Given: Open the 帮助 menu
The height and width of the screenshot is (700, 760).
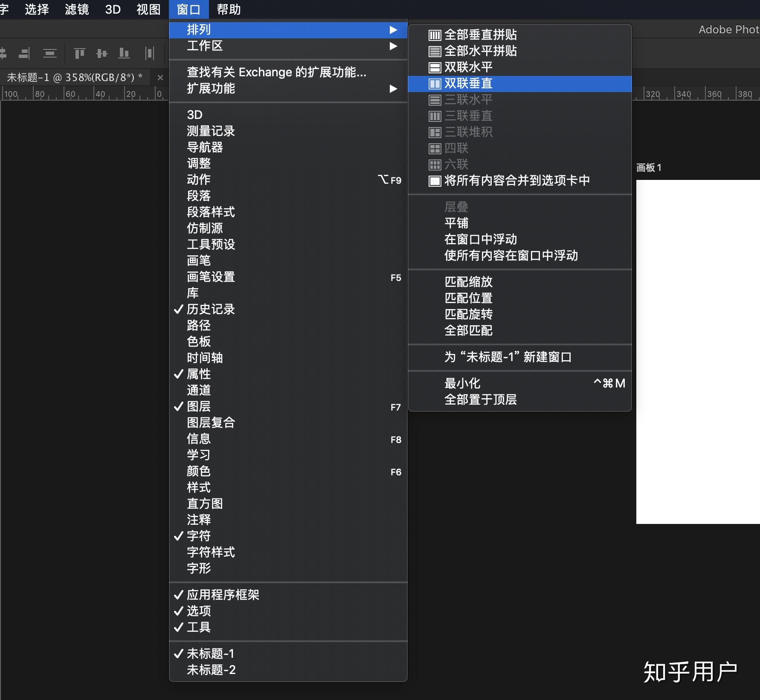Looking at the screenshot, I should coord(229,9).
